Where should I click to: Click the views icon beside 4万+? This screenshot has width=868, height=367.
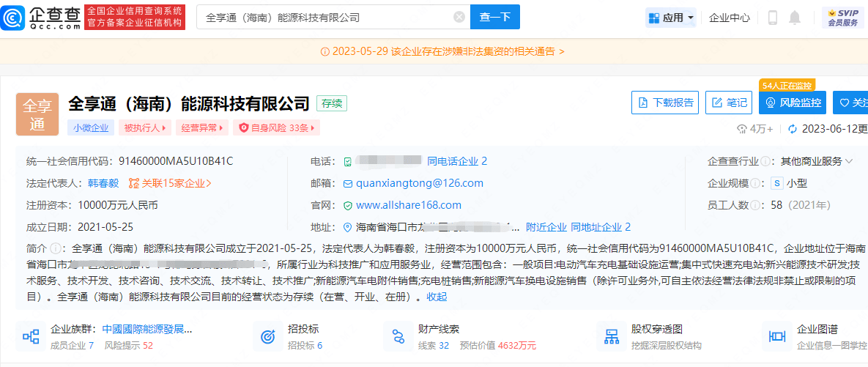coord(741,129)
